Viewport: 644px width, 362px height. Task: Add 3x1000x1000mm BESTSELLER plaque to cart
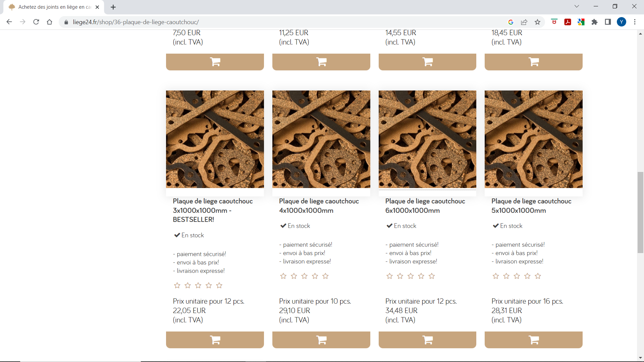[215, 340]
